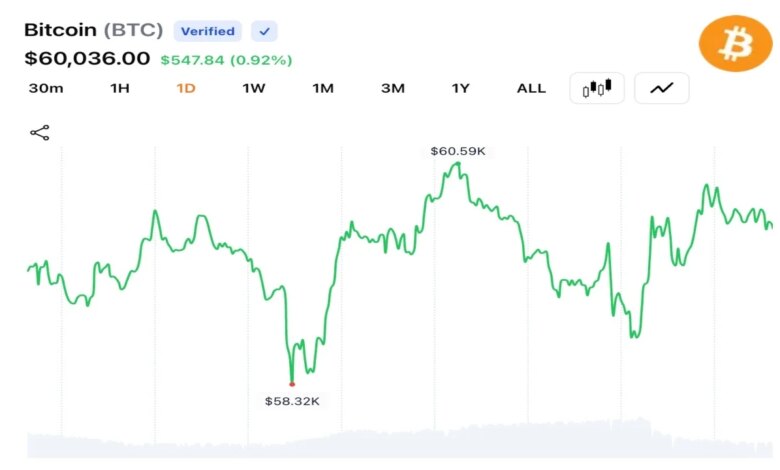Click the orange Bitcoin logo
This screenshot has width=780, height=470.
[x=735, y=44]
